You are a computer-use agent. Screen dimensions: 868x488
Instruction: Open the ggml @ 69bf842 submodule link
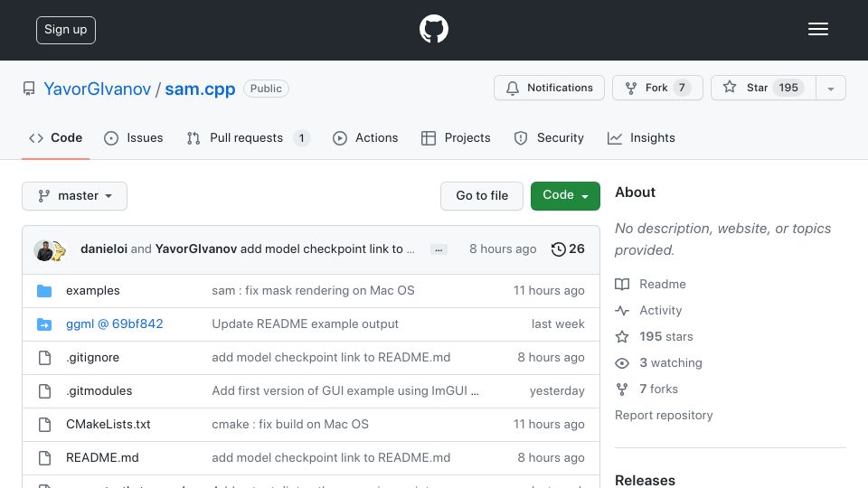(x=115, y=324)
